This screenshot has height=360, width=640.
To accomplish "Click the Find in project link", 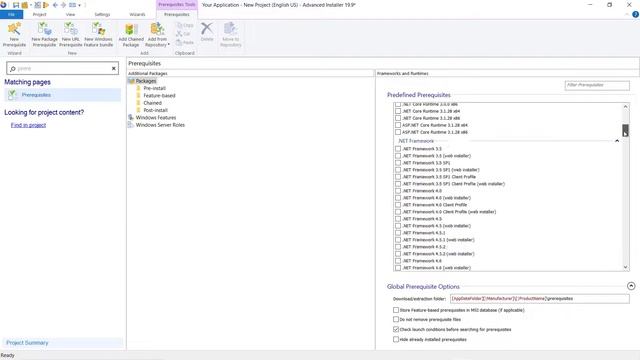I will click(x=28, y=125).
